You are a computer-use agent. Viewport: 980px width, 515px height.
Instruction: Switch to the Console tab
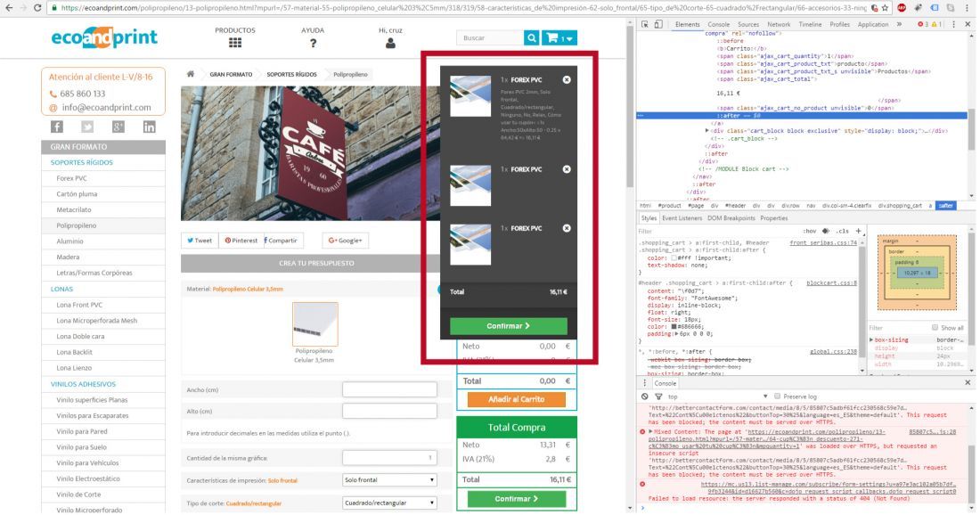718,24
